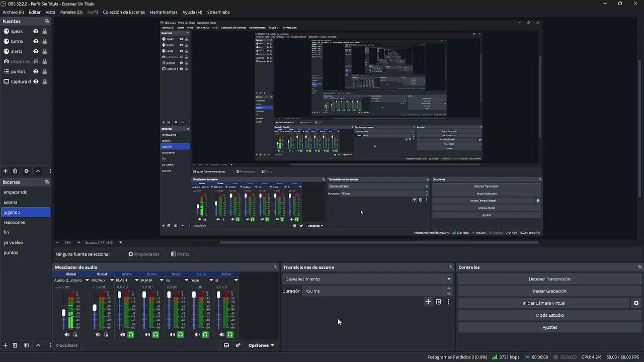This screenshot has width=644, height=362.
Task: Open JAJAJA channel dropdown arrow
Action: pos(162,280)
